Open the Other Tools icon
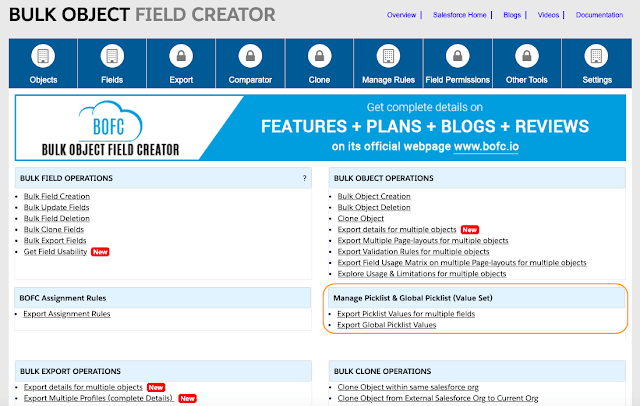The height and width of the screenshot is (406, 640). tap(526, 56)
